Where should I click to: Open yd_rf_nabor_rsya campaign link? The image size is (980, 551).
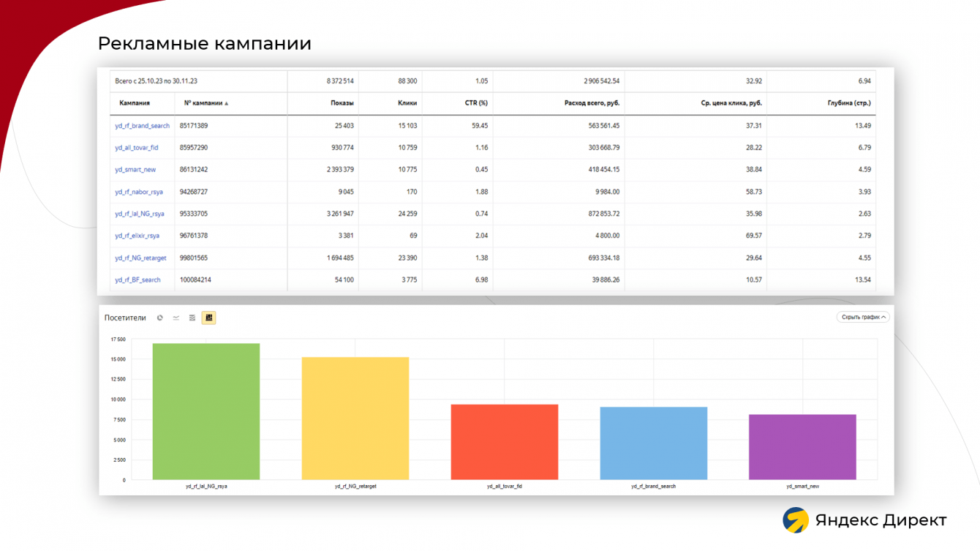139,192
